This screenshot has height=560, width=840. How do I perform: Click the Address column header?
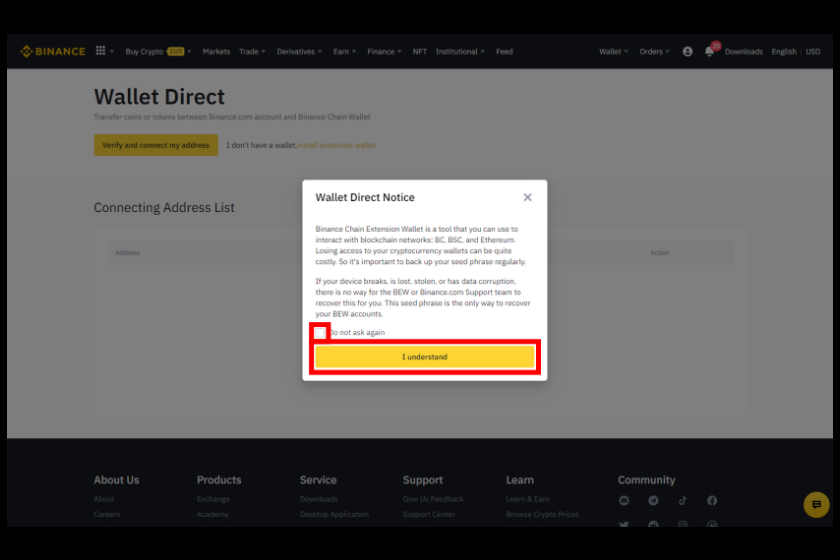coord(128,252)
